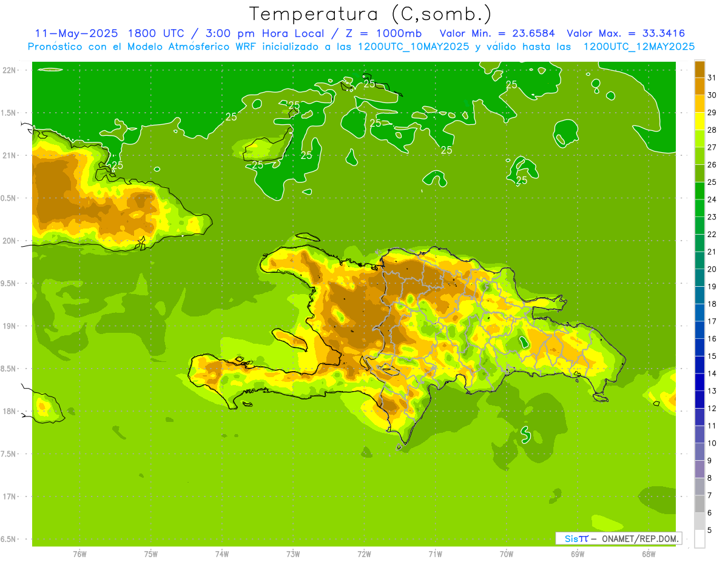Image resolution: width=728 pixels, height=562 pixels.
Task: Click legend value '7' on the colorbar
Action: tap(709, 495)
